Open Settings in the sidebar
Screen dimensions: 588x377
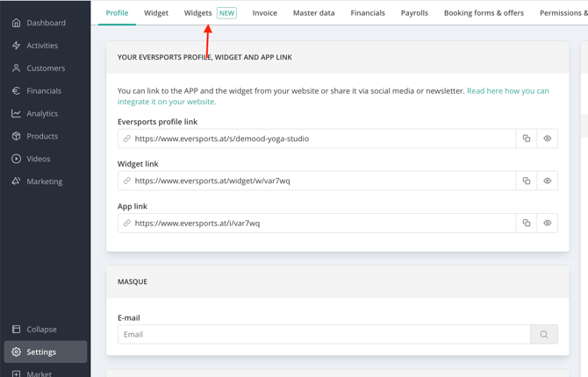coord(41,352)
